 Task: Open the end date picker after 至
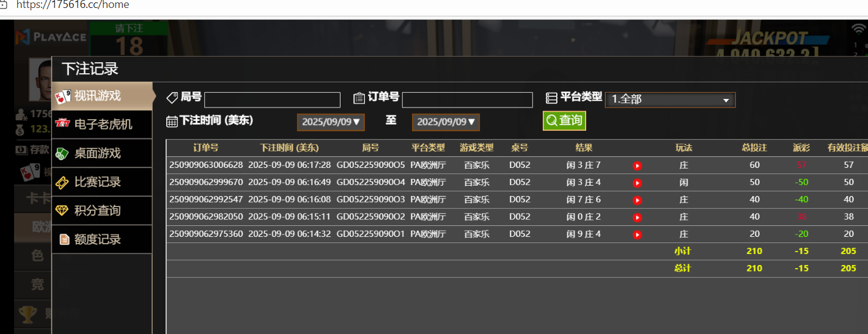tap(446, 122)
